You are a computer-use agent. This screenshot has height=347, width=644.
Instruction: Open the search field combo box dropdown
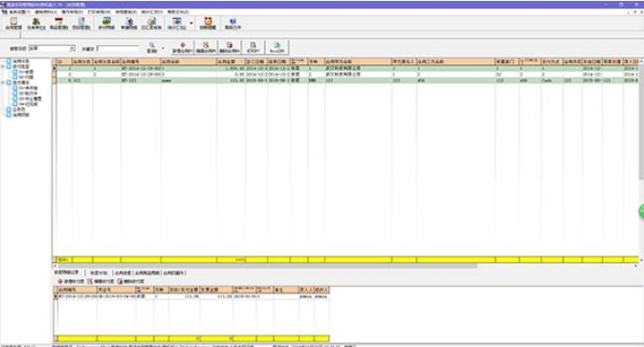point(72,49)
